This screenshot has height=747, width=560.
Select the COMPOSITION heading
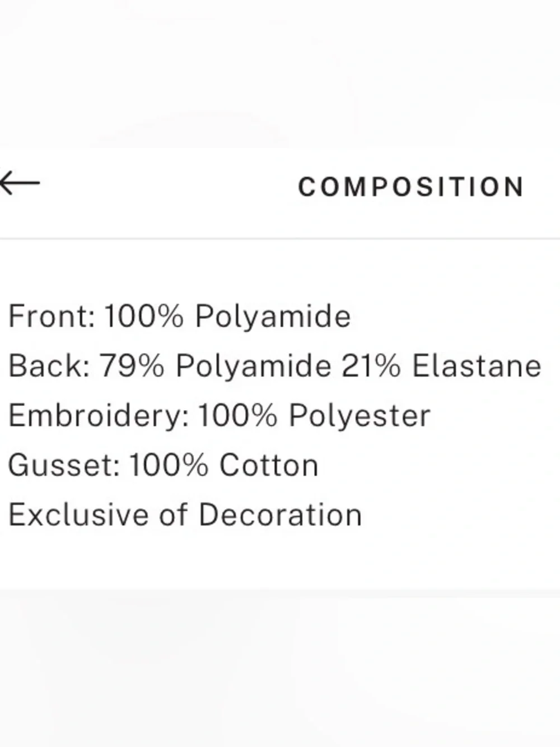click(412, 187)
